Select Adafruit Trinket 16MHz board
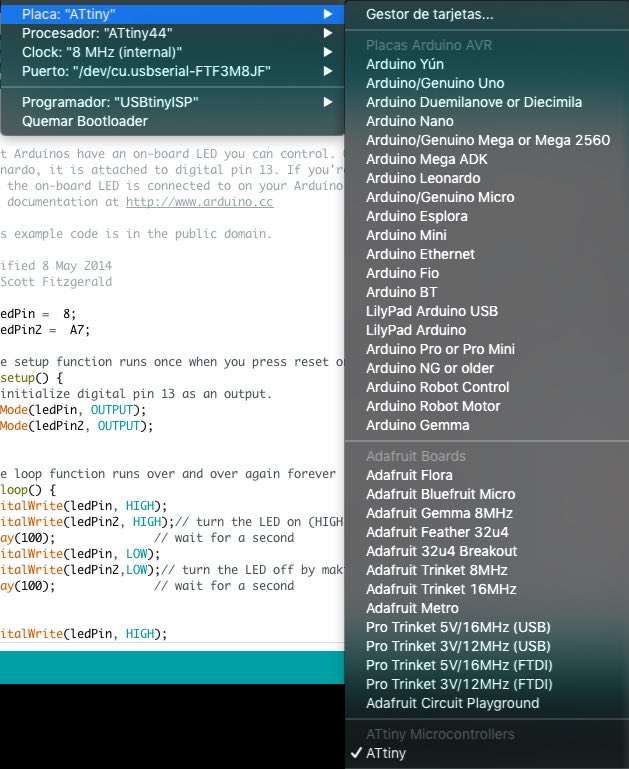This screenshot has height=769, width=629. pyautogui.click(x=441, y=590)
